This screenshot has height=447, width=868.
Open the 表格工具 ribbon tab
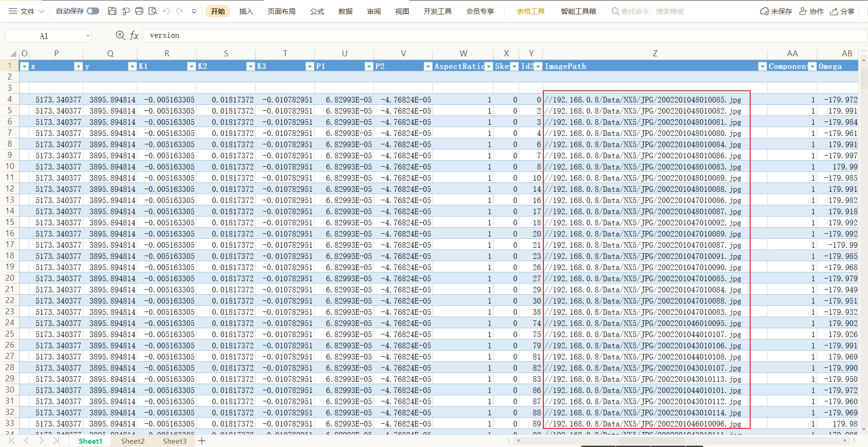click(x=531, y=11)
